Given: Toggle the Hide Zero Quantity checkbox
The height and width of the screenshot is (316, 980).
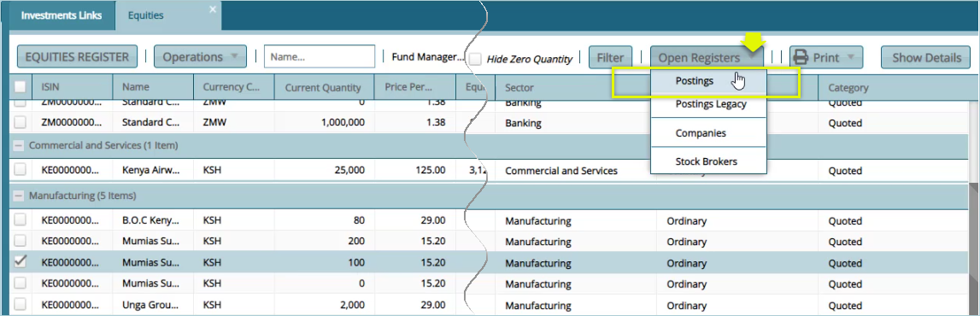Looking at the screenshot, I should click(476, 59).
